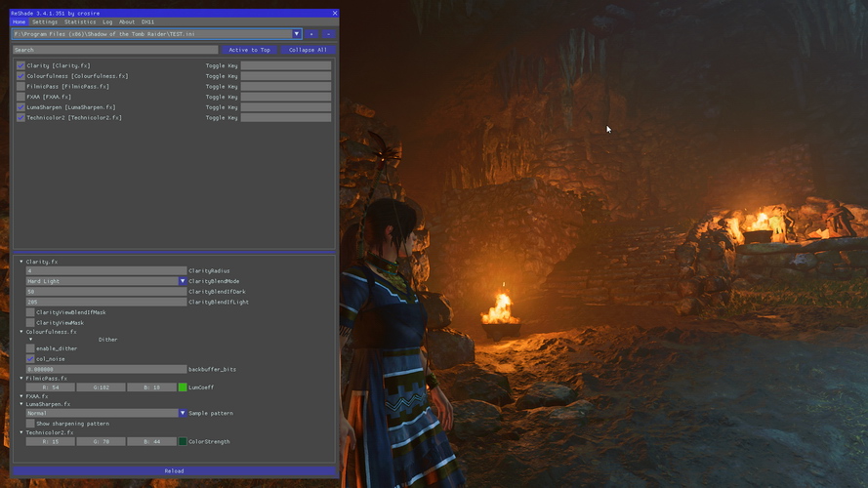
Task: Disable the Technicolor2 effect checkbox
Action: [x=21, y=118]
